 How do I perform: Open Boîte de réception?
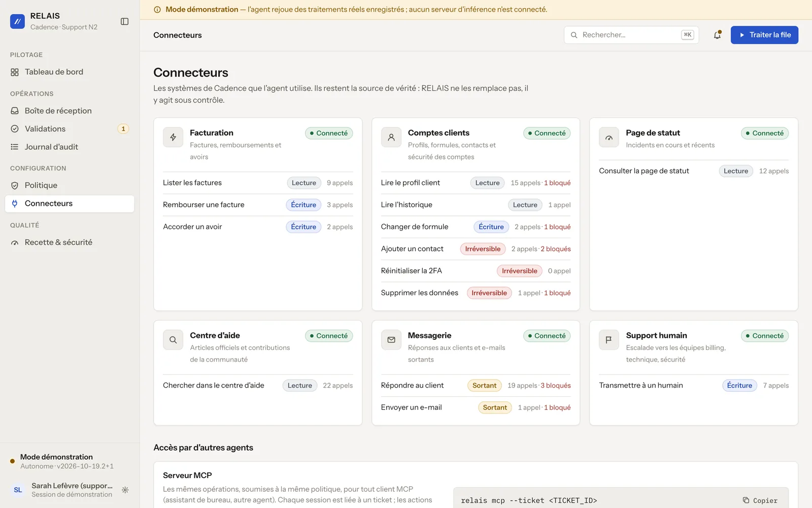[x=70, y=111]
